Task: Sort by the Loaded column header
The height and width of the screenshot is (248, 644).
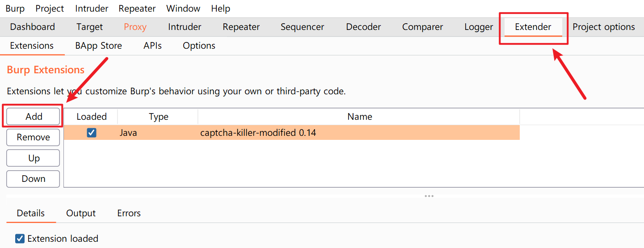Action: click(92, 117)
